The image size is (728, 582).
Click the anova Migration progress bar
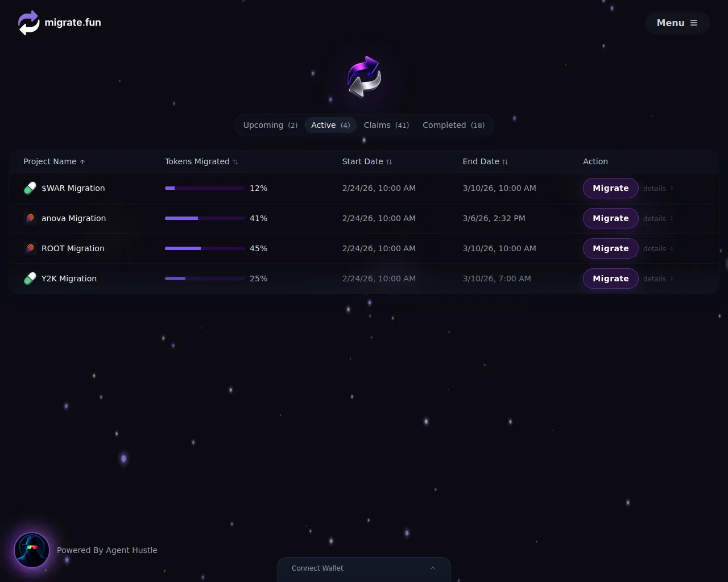[205, 218]
